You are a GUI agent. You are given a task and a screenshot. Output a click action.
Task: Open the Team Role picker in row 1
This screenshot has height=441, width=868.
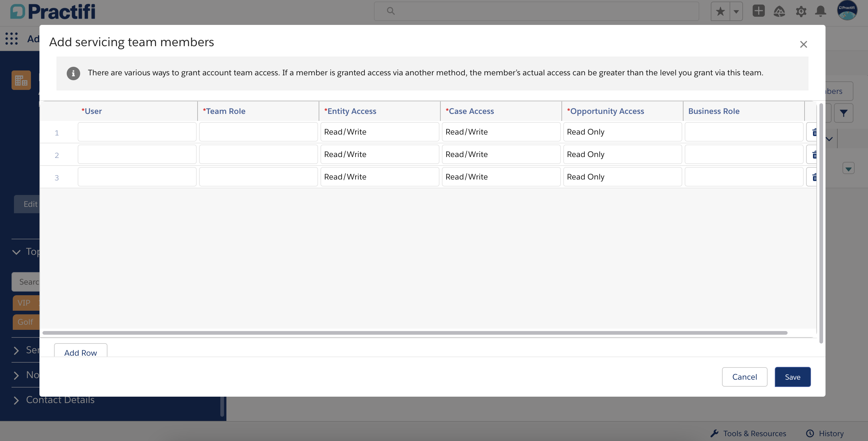click(x=259, y=132)
